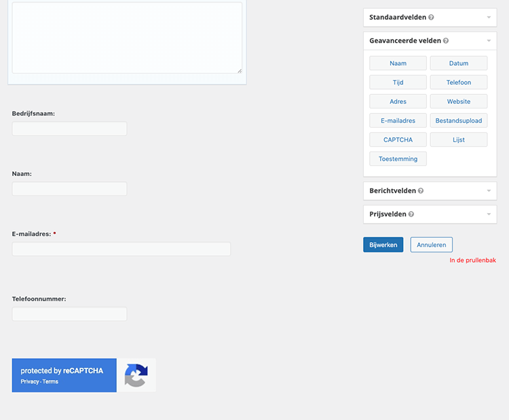Click the E-mailadres input field
Screen dimensions: 509x420
coord(121,249)
